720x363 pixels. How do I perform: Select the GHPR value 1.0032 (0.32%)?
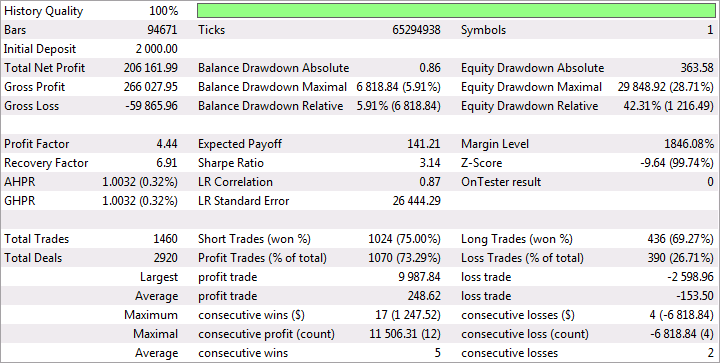coord(140,201)
